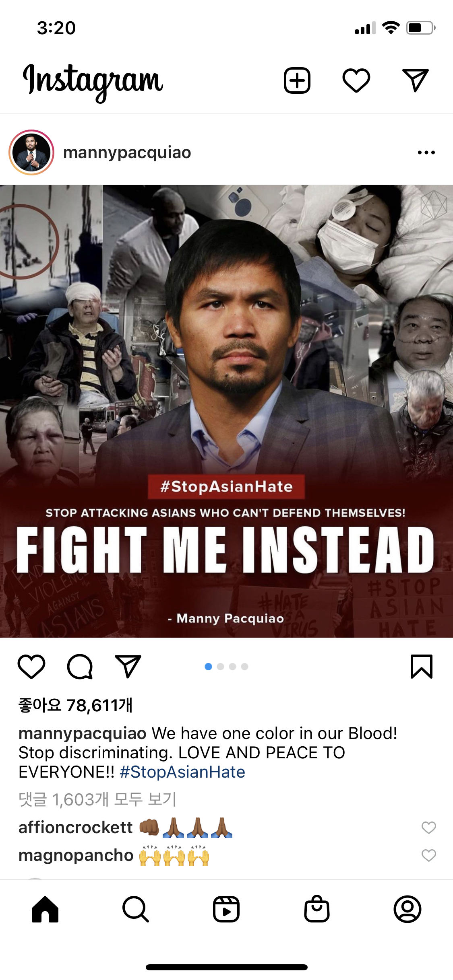
Task: Expand all 1,603 comments
Action: [x=97, y=799]
